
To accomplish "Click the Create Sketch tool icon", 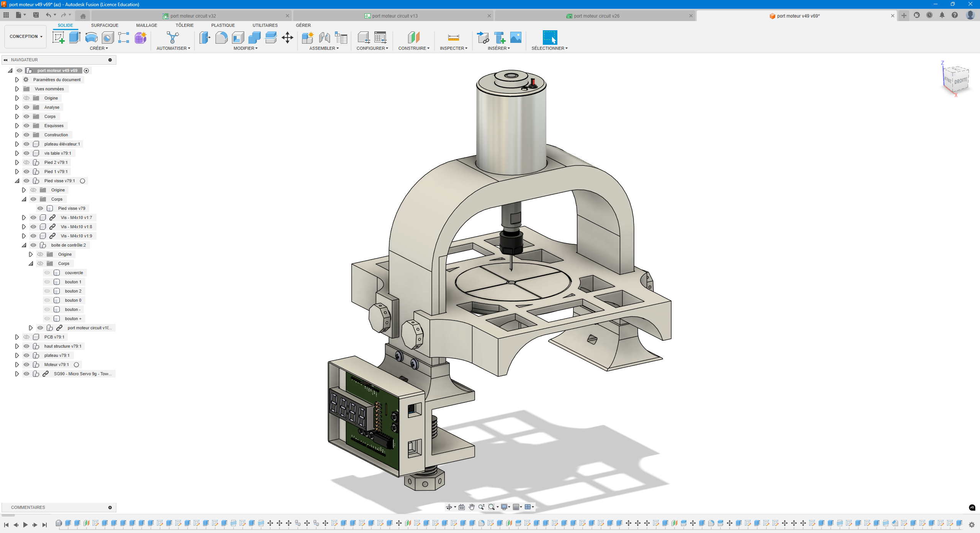I will (58, 38).
